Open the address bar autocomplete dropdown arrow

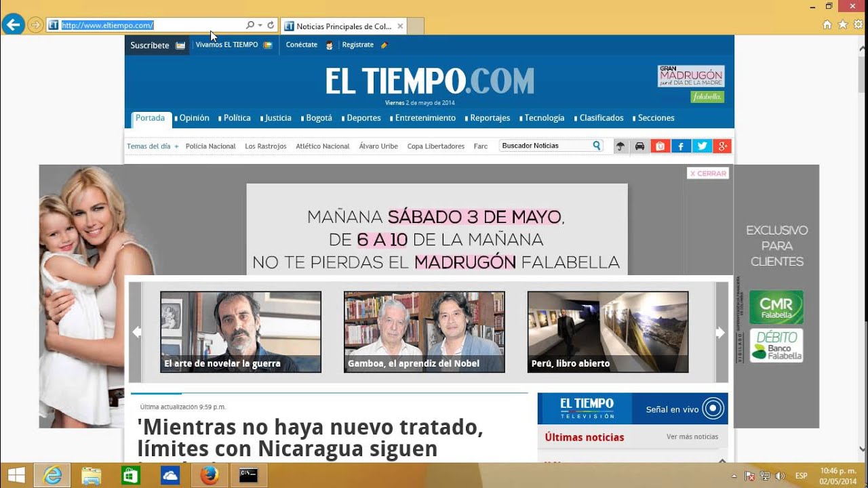click(260, 26)
